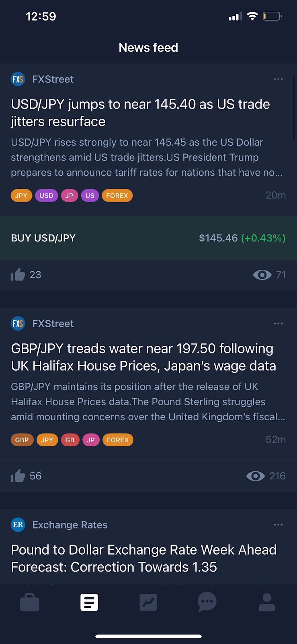Viewport: 297px width, 644px height.
Task: Open more options for Exchange Rates article
Action: [278, 525]
